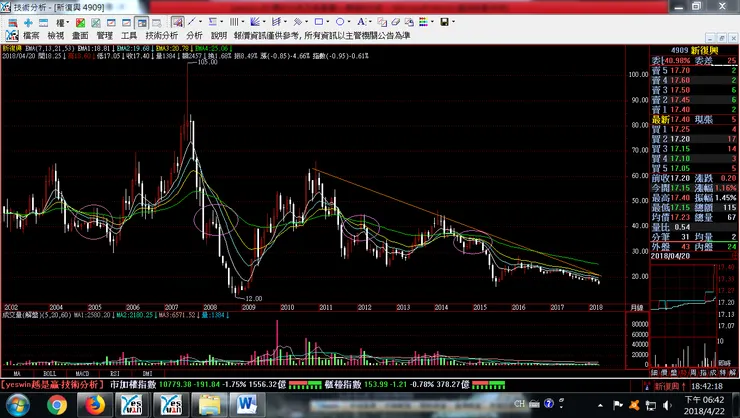
Task: Switch to the DMI indicator tab
Action: point(148,373)
